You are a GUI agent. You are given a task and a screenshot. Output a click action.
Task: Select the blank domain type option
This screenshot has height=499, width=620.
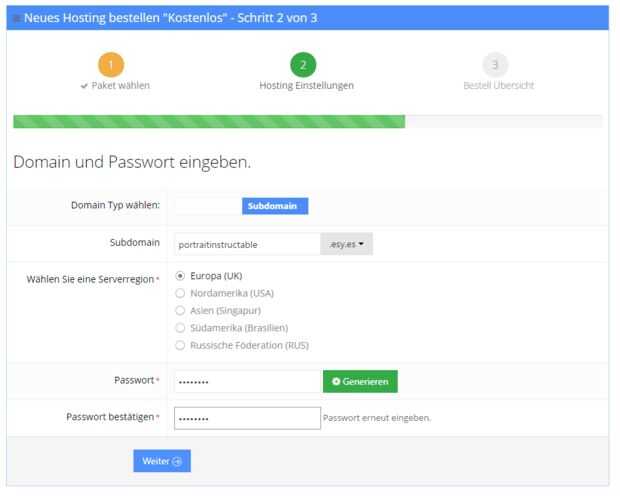tap(208, 206)
